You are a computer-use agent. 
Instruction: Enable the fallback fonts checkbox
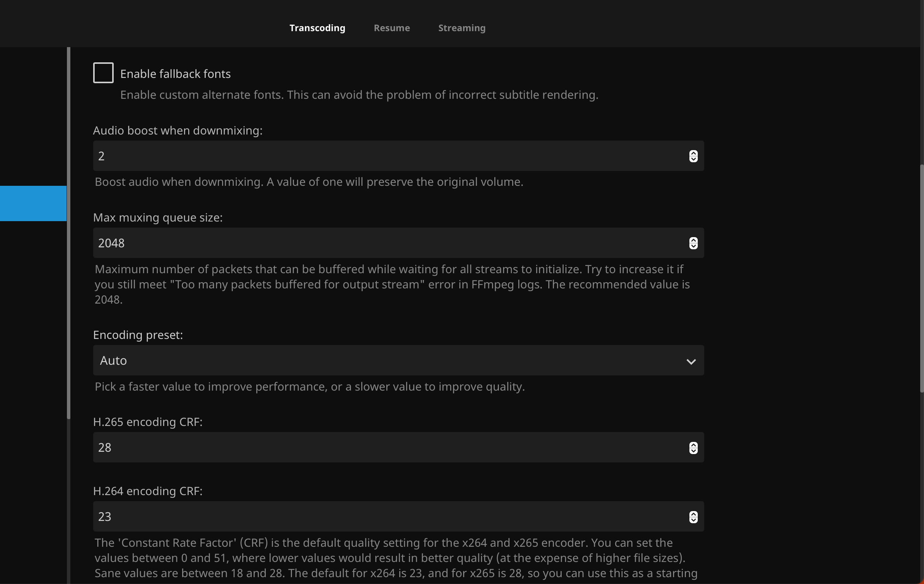coord(103,73)
